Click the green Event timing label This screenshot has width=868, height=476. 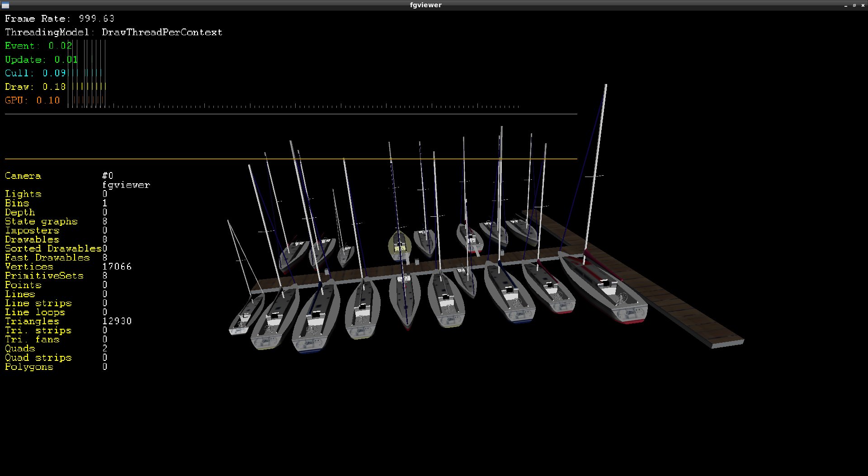pos(38,46)
